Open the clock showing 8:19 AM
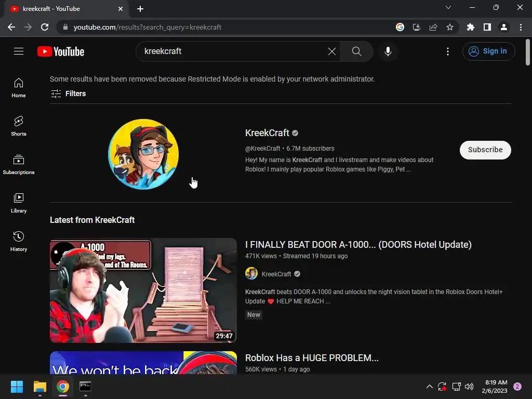This screenshot has width=532, height=399. 495,387
